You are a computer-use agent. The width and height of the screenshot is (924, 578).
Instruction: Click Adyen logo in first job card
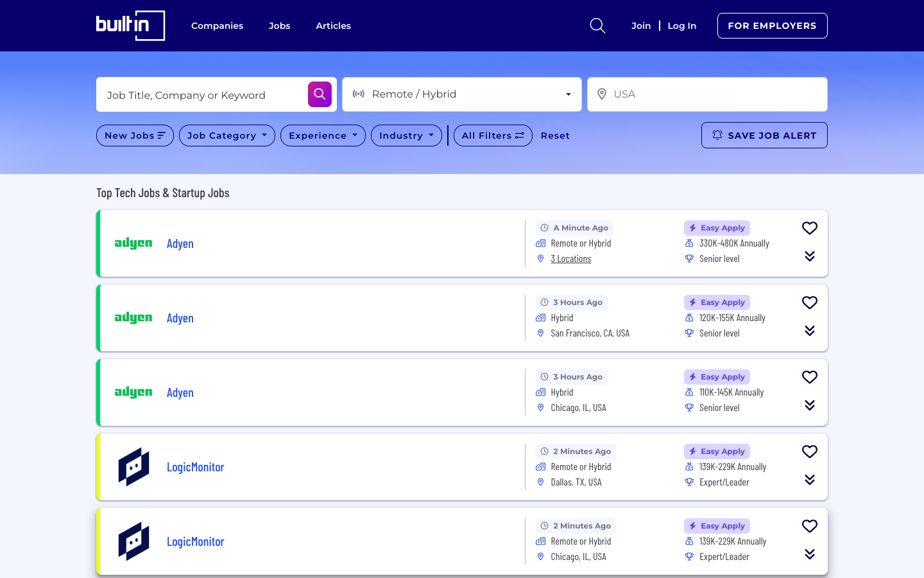point(133,243)
